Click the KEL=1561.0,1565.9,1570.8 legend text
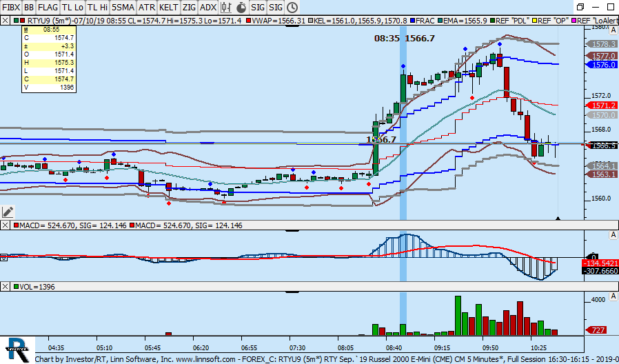The height and width of the screenshot is (364, 619). click(x=361, y=21)
